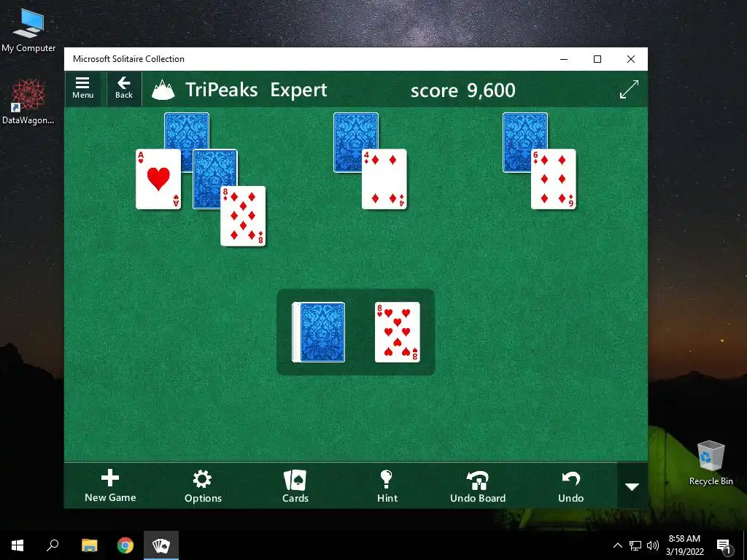
Task: Toggle fullscreen with the diagonal arrow icon
Action: [629, 90]
